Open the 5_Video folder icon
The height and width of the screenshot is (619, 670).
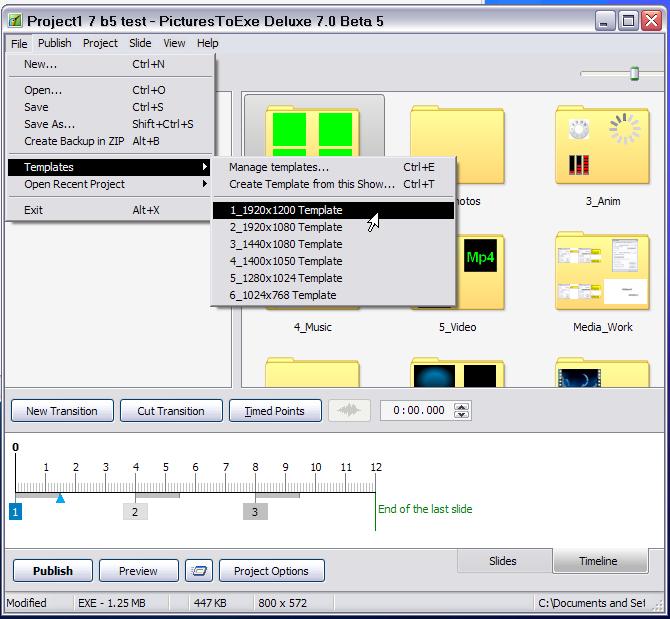(480, 271)
